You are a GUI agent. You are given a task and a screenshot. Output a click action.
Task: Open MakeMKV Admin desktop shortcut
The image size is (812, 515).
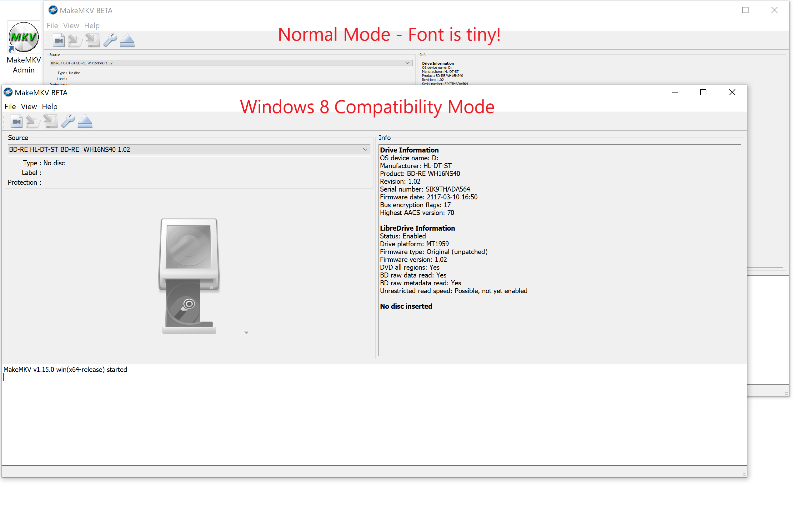pos(24,47)
